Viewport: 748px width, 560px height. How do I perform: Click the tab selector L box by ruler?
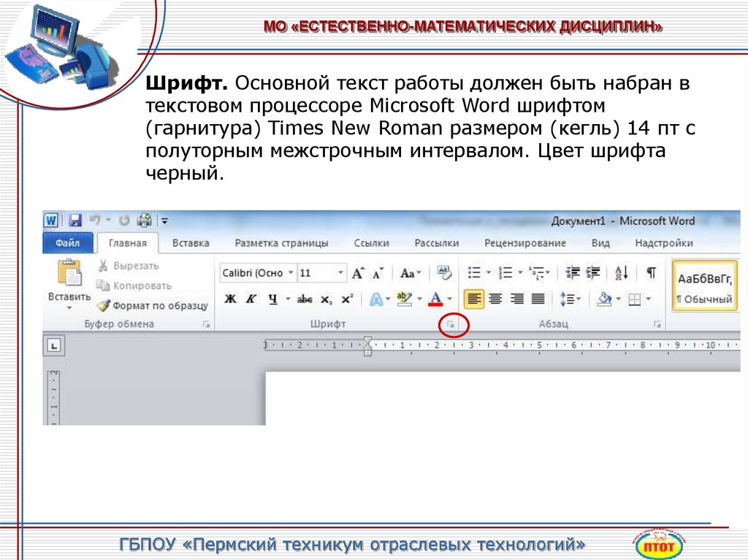tap(54, 345)
